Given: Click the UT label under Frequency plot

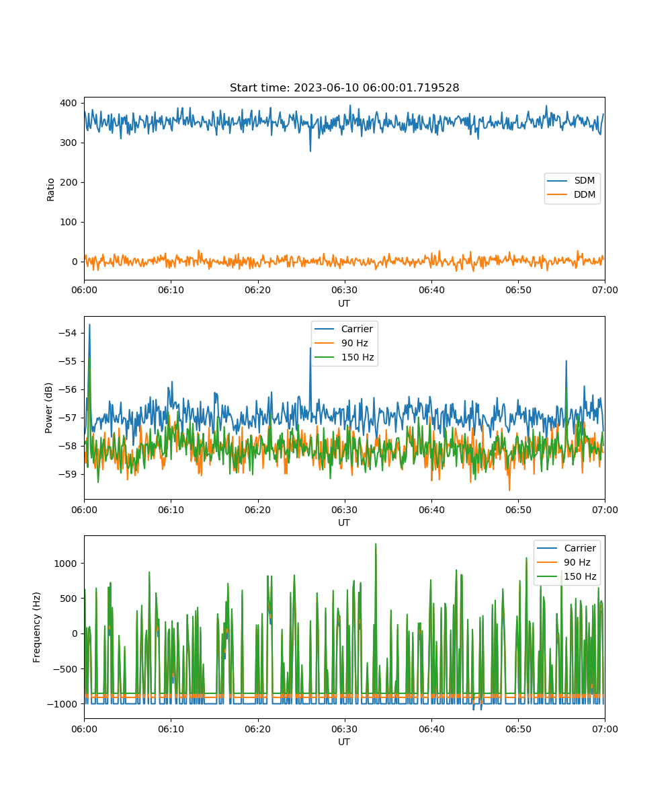Looking at the screenshot, I should 344,742.
